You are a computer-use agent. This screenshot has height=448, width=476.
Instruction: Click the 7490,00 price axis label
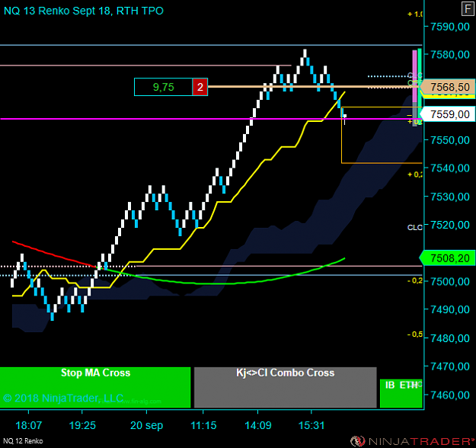pyautogui.click(x=450, y=309)
